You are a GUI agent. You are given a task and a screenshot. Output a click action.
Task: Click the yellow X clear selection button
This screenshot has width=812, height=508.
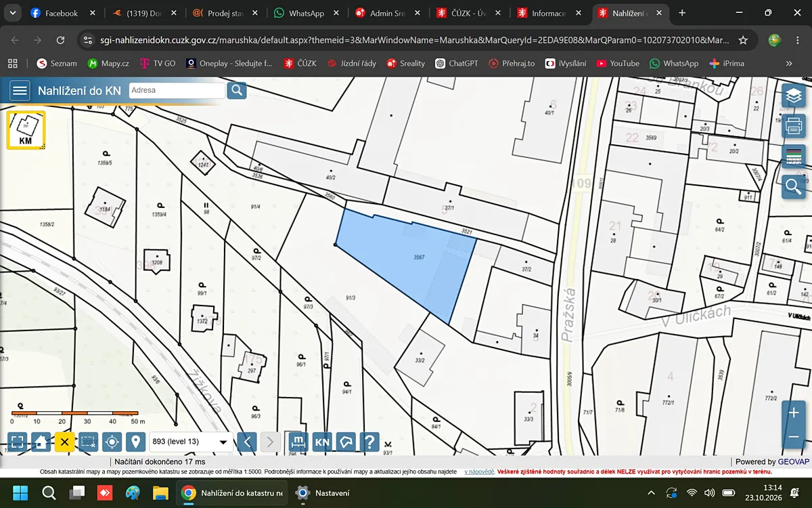point(64,442)
